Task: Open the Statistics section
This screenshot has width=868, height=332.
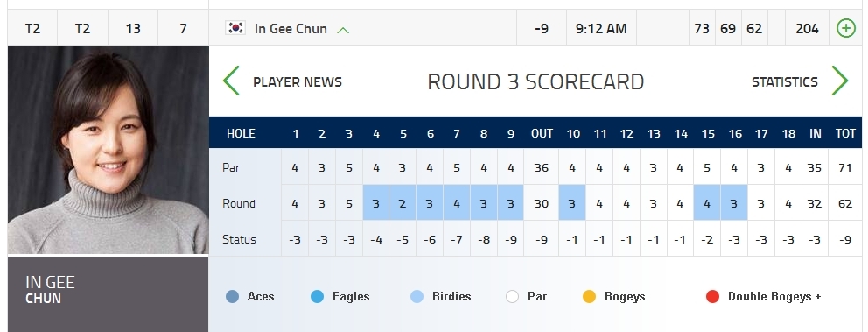Action: coord(784,82)
